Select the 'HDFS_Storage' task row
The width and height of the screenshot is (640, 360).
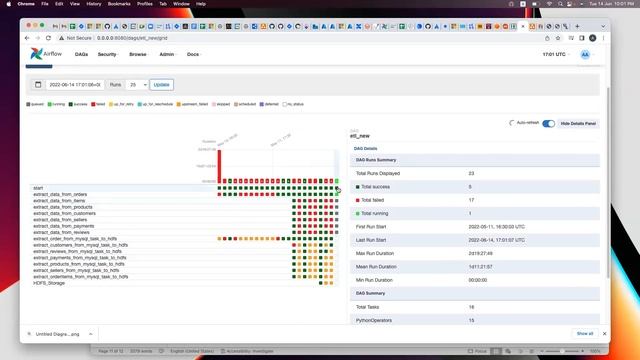(x=184, y=283)
